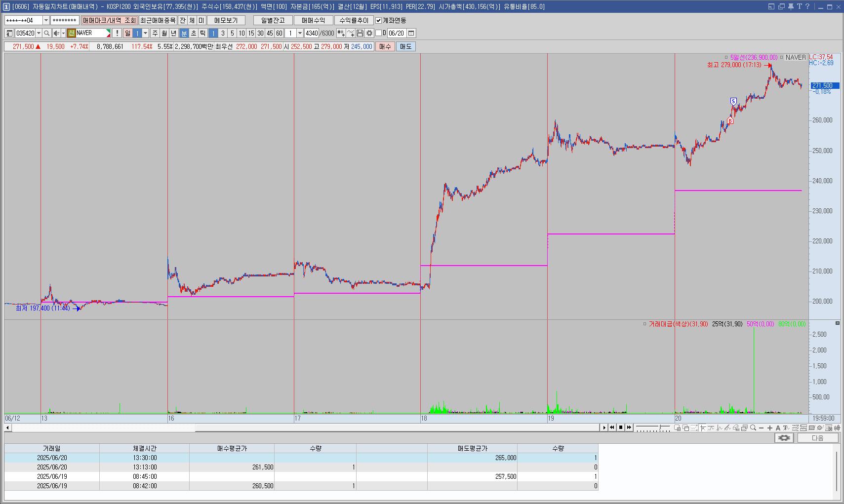Open the account number dropdown
The width and height of the screenshot is (844, 504).
tap(46, 20)
